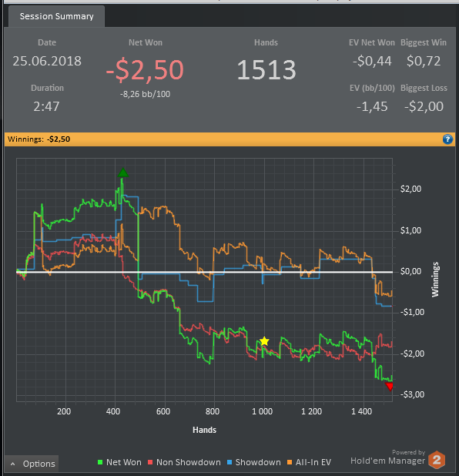Click the green triangle peak marker
The width and height of the screenshot is (459, 476).
coord(123,173)
